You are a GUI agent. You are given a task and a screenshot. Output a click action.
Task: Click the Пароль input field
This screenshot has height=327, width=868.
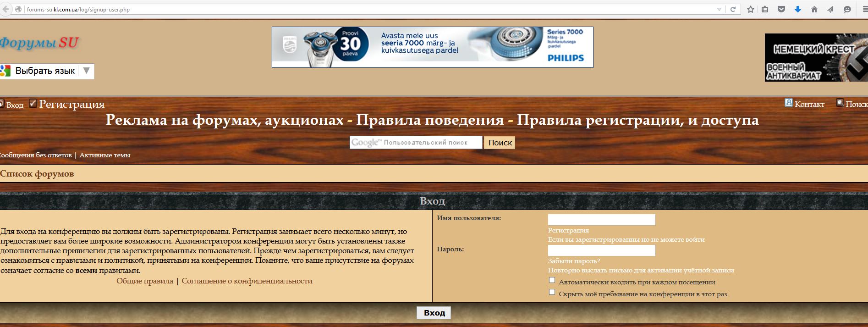601,250
